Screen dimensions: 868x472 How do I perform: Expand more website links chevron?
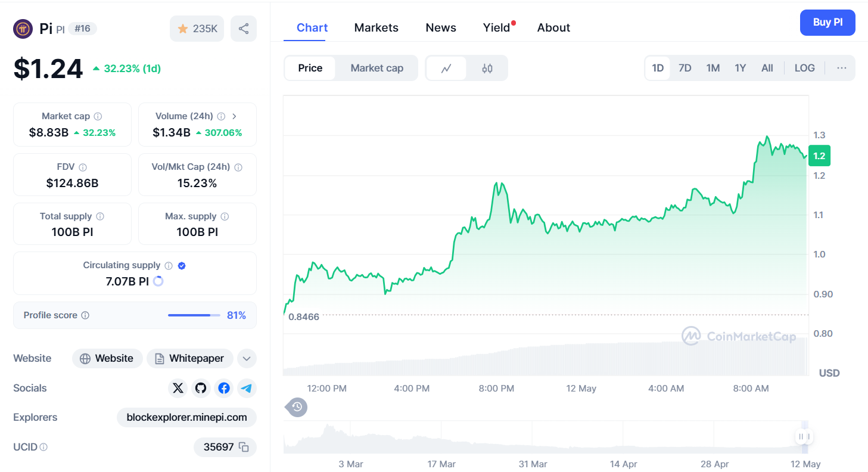247,359
